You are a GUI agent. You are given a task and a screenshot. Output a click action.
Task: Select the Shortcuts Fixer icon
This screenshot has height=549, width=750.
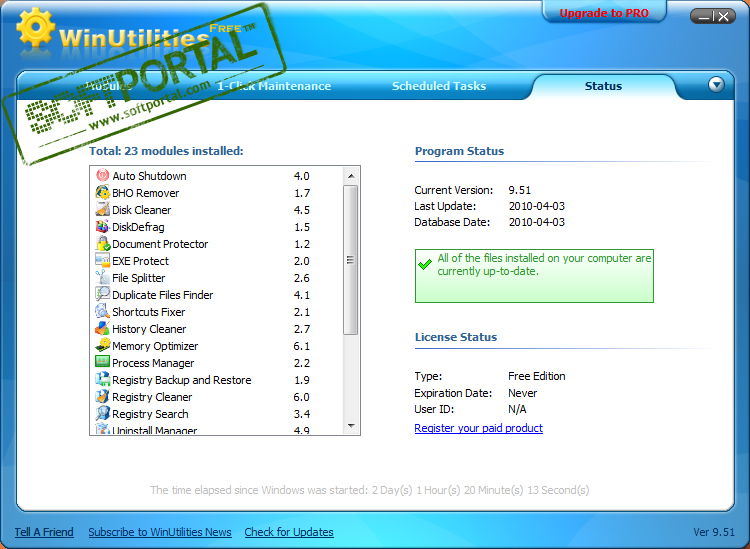[102, 311]
